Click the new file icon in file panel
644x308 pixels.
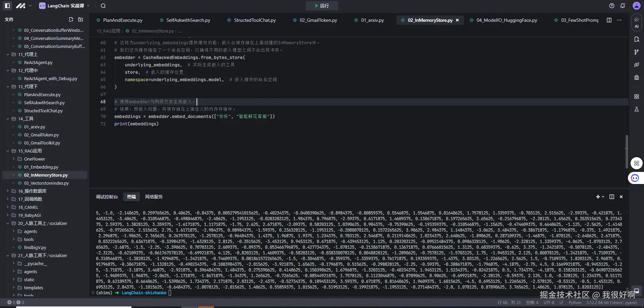71,19
